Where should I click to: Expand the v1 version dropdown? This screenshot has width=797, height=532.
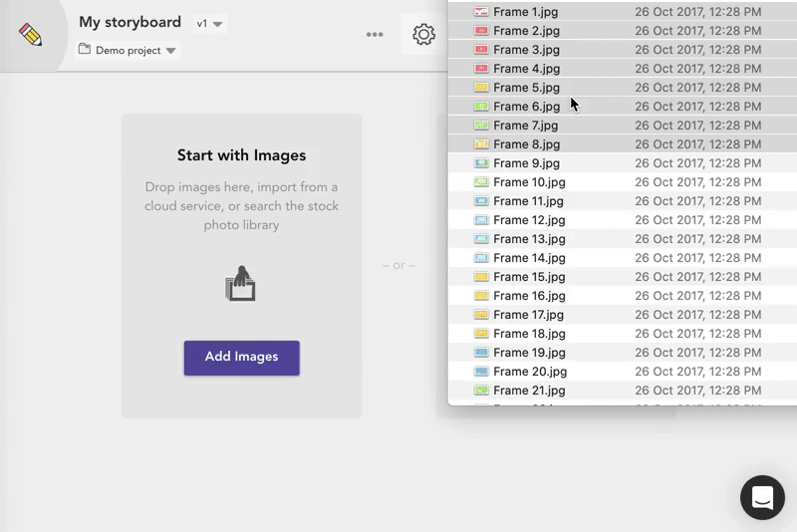[x=210, y=23]
